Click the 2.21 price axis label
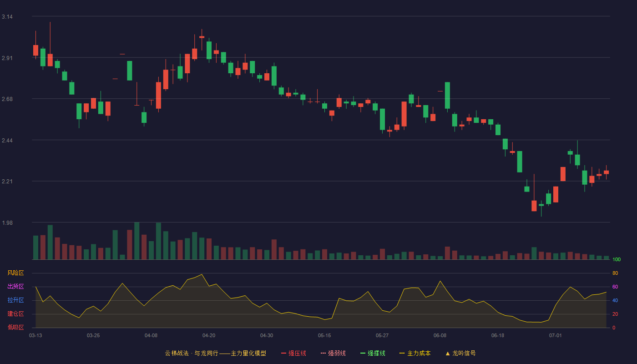 pos(7,182)
